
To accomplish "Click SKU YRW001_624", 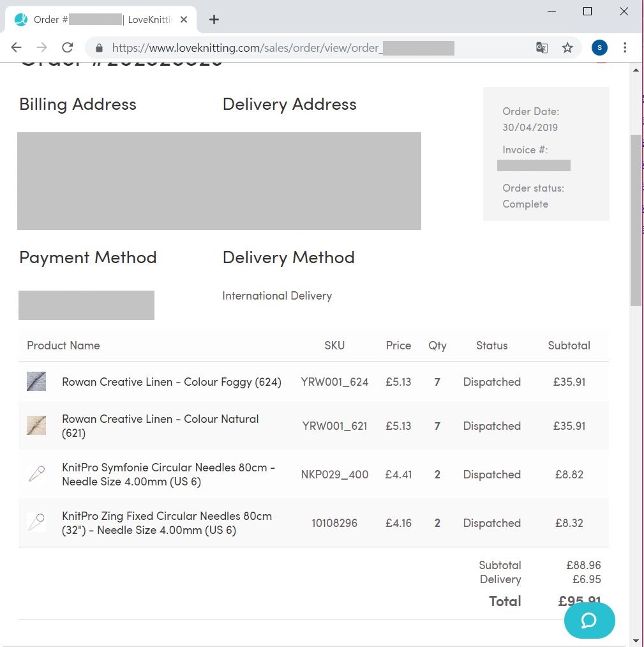I will (334, 382).
